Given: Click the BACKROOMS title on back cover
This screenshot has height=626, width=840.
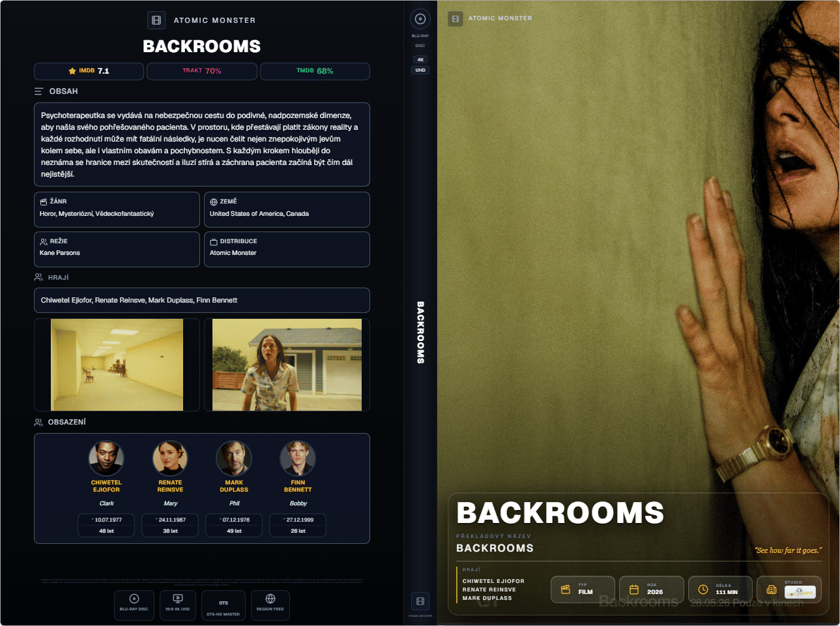Looking at the screenshot, I should 202,46.
